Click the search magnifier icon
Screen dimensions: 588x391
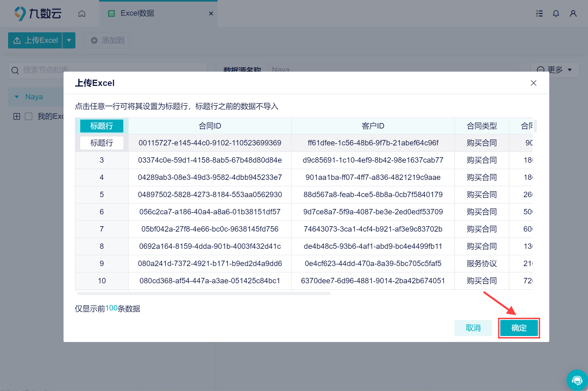click(15, 71)
